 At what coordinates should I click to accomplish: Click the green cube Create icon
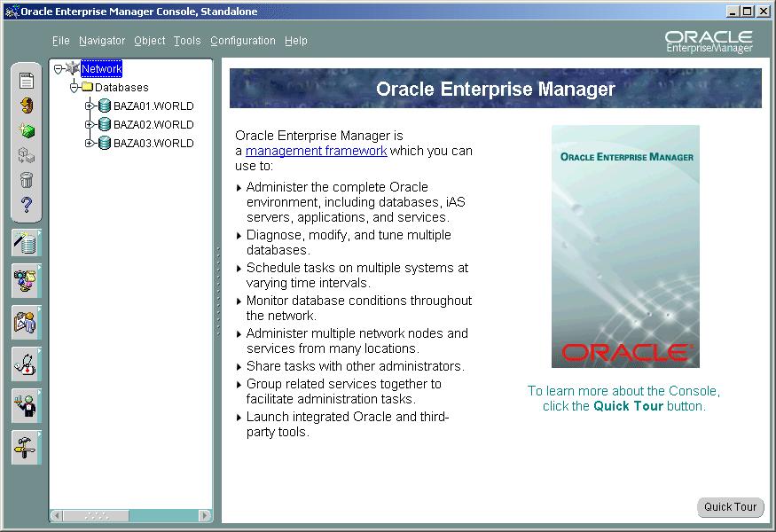[x=27, y=130]
